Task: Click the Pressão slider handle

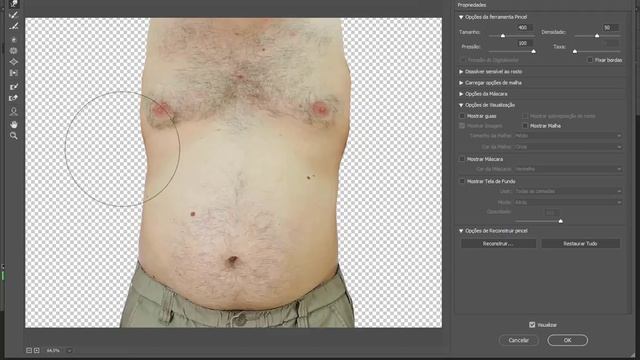Action: 533,51
